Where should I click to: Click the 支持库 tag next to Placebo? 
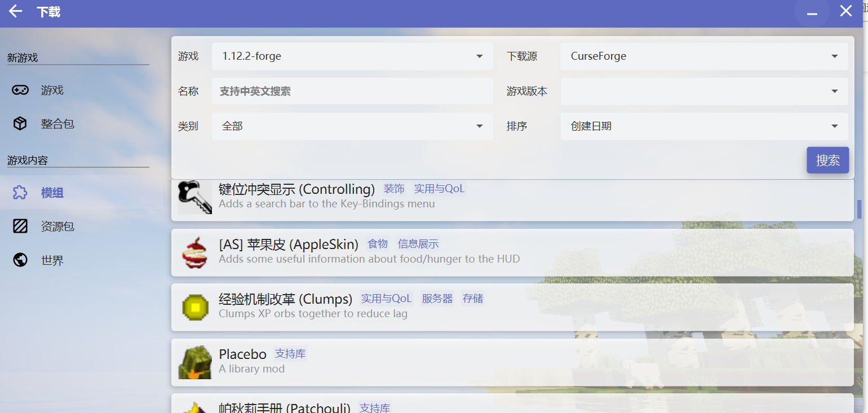(x=290, y=353)
